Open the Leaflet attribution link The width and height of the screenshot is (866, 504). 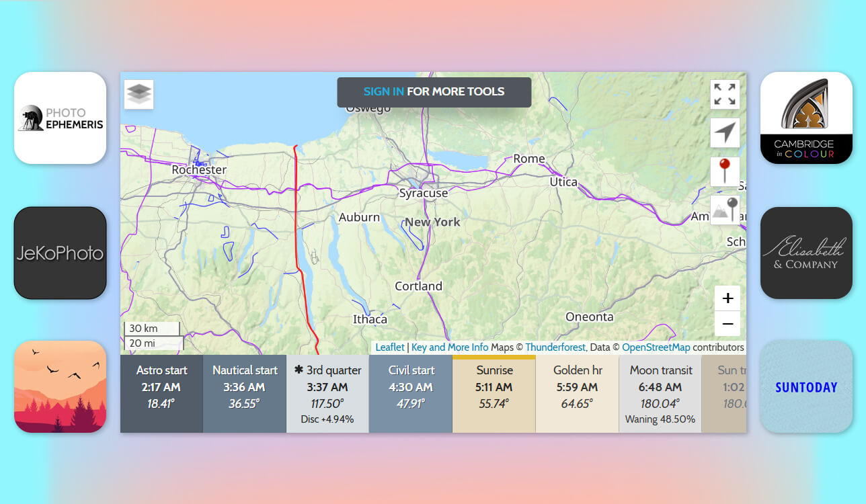pos(390,347)
